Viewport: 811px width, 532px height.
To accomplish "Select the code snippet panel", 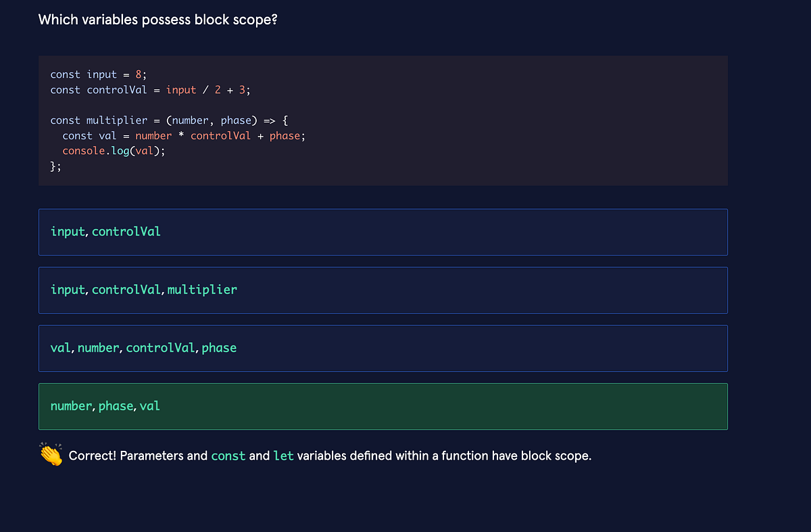I will coord(383,120).
